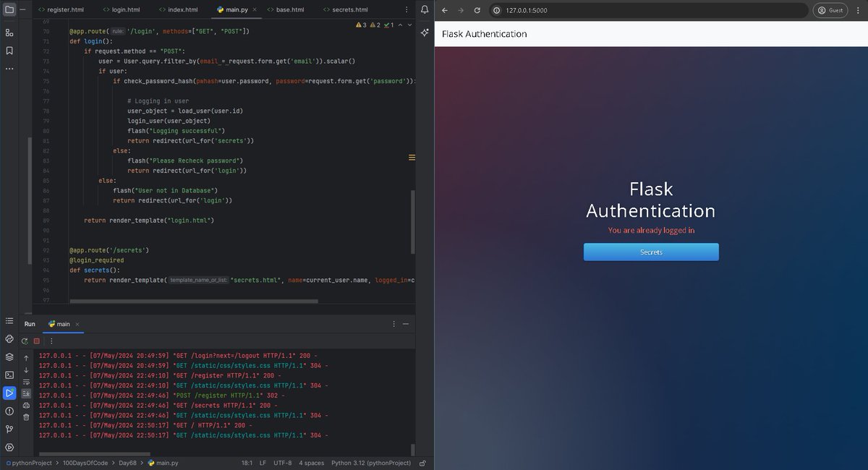Click the Up the Stack Trace arrow
This screenshot has height=470, width=868.
pos(26,358)
